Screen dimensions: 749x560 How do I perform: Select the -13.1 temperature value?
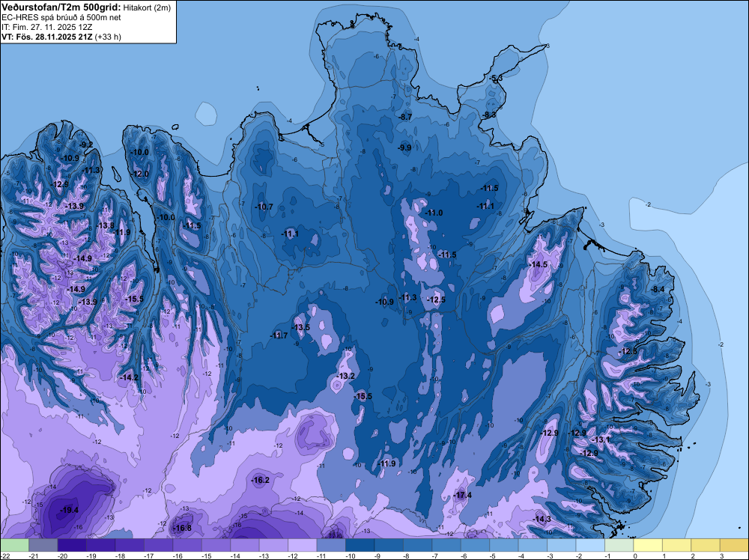pyautogui.click(x=601, y=439)
